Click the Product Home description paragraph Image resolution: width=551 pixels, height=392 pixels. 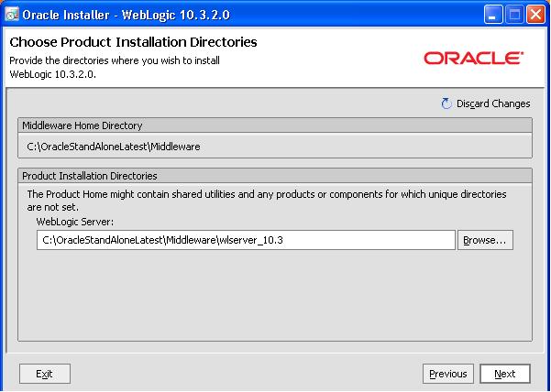266,201
